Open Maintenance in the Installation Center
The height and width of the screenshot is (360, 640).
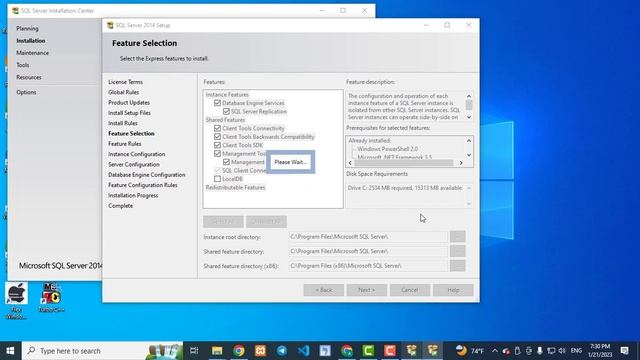32,53
